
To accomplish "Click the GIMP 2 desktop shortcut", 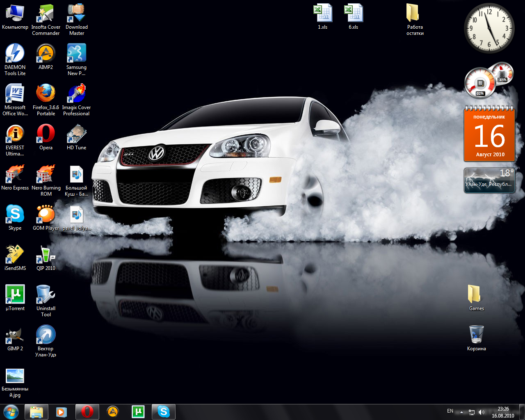I will tap(15, 335).
